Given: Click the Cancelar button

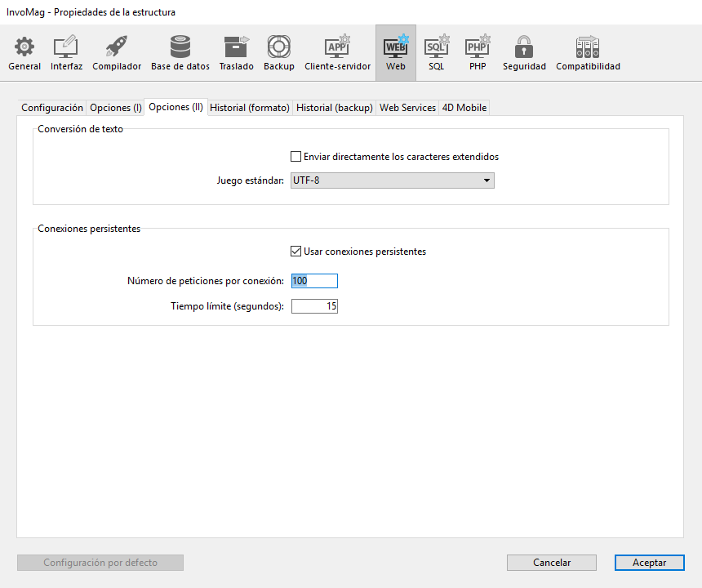Looking at the screenshot, I should (552, 563).
